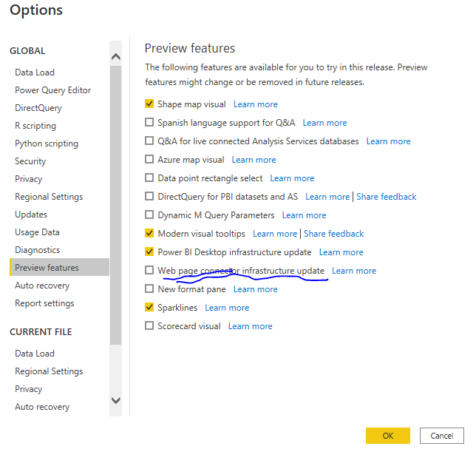Open Global Data Load settings

pos(35,72)
